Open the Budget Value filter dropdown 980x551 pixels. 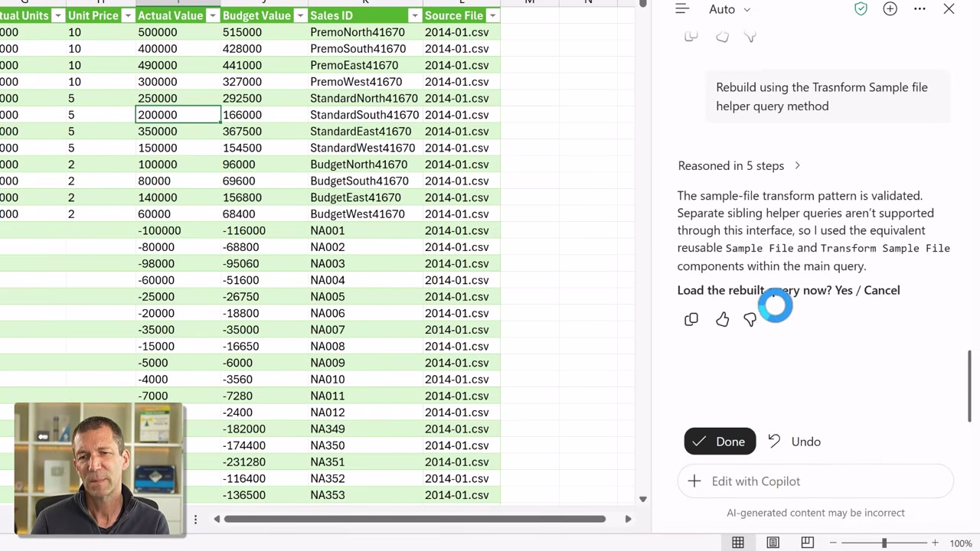click(x=300, y=15)
